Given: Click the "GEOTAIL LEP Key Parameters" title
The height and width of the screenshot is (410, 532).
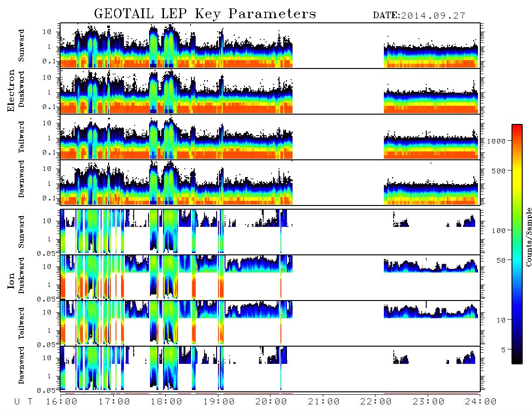Looking at the screenshot, I should click(x=205, y=14).
